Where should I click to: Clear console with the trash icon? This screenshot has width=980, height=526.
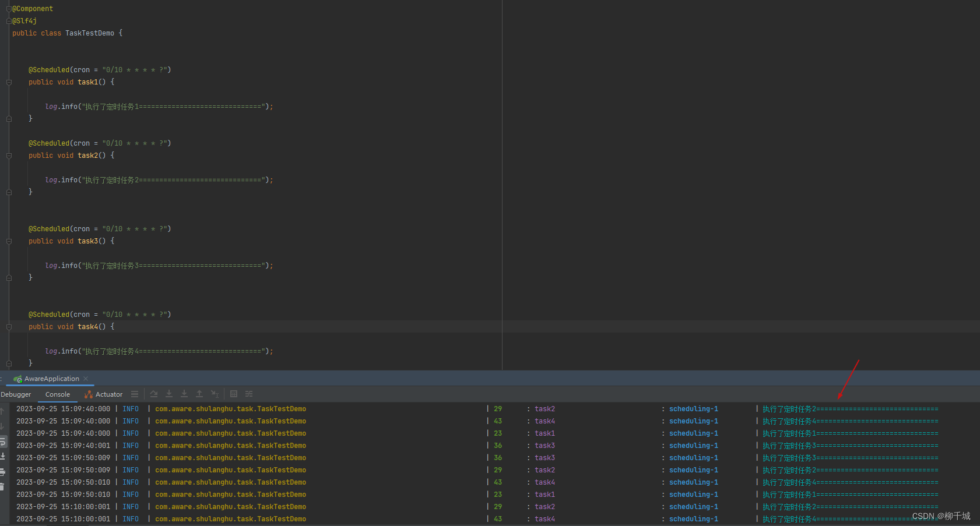tap(2, 487)
